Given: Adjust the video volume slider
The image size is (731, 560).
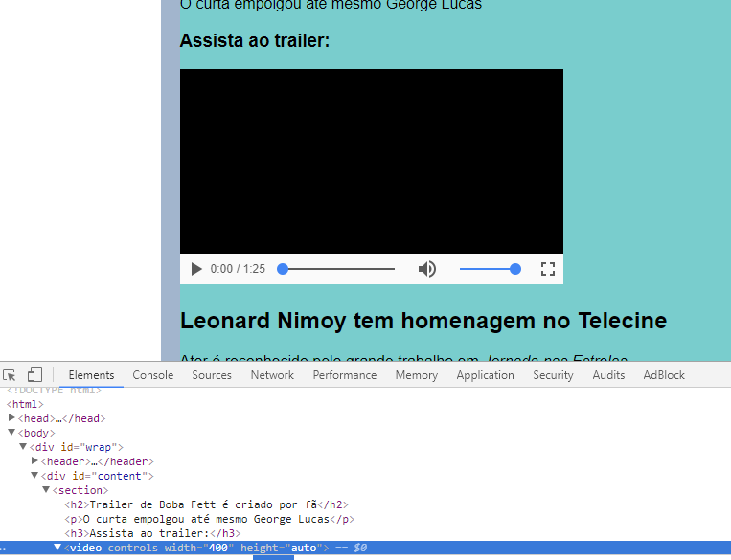Looking at the screenshot, I should click(x=490, y=269).
